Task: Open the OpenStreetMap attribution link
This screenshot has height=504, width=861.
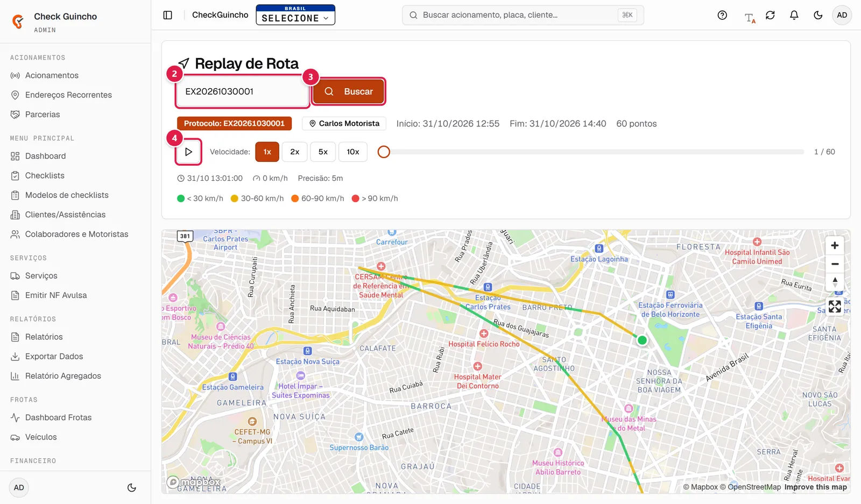Action: click(x=750, y=487)
